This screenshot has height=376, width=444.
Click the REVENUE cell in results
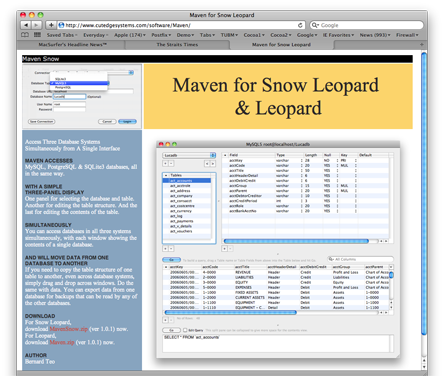(x=243, y=272)
